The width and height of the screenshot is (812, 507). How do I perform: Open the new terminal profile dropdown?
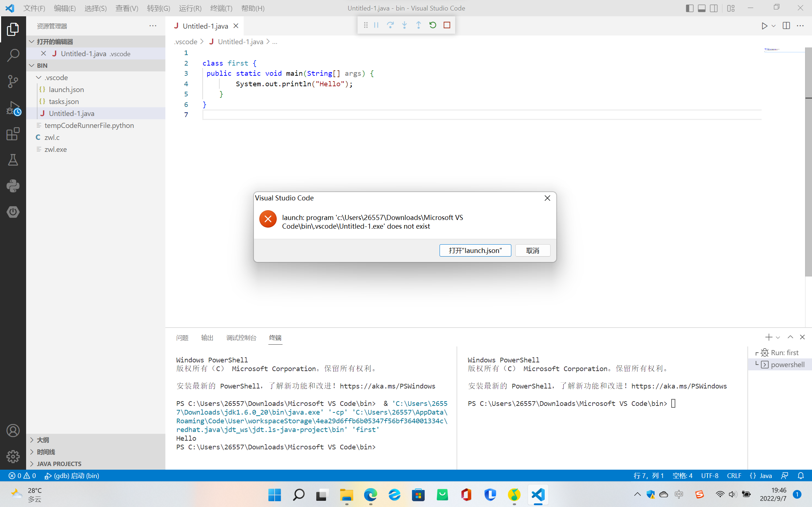pyautogui.click(x=778, y=337)
